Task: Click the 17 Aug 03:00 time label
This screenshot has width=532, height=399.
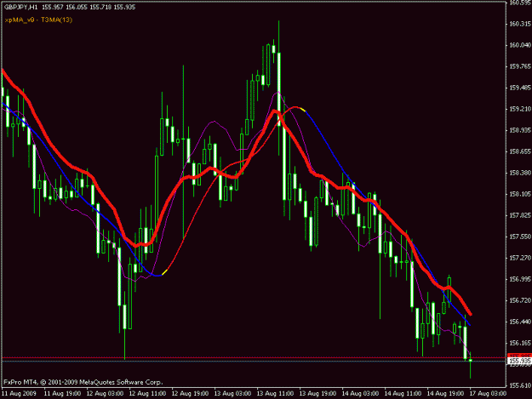Action: (x=489, y=394)
